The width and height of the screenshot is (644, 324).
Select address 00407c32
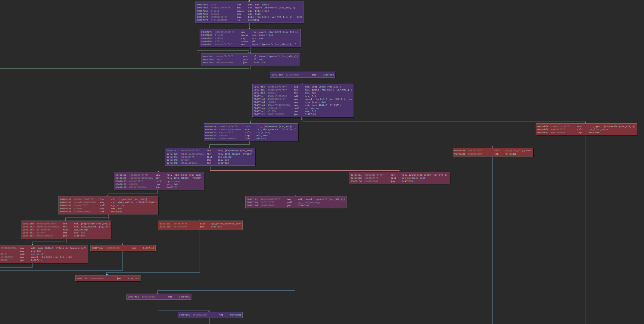tap(172, 151)
